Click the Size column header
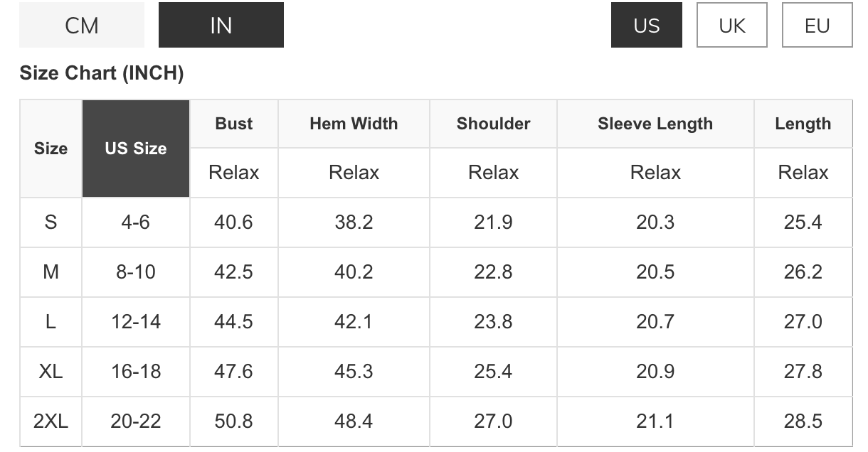868x452 pixels. [x=51, y=149]
